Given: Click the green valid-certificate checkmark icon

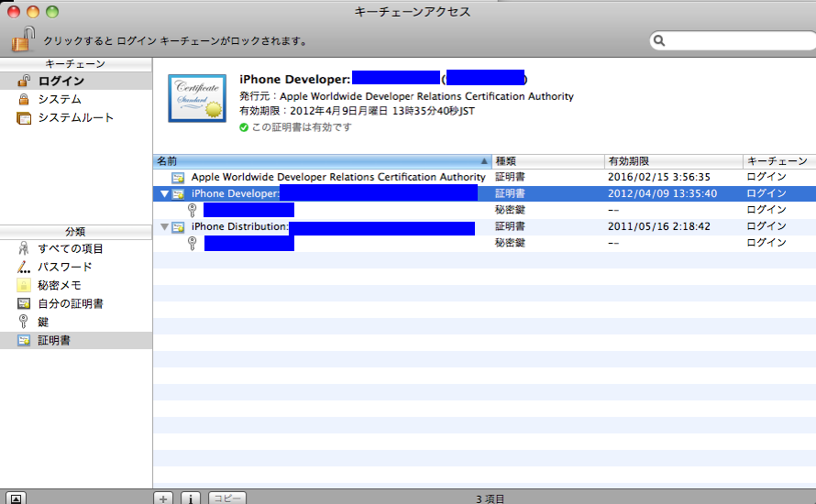Looking at the screenshot, I should [x=244, y=127].
